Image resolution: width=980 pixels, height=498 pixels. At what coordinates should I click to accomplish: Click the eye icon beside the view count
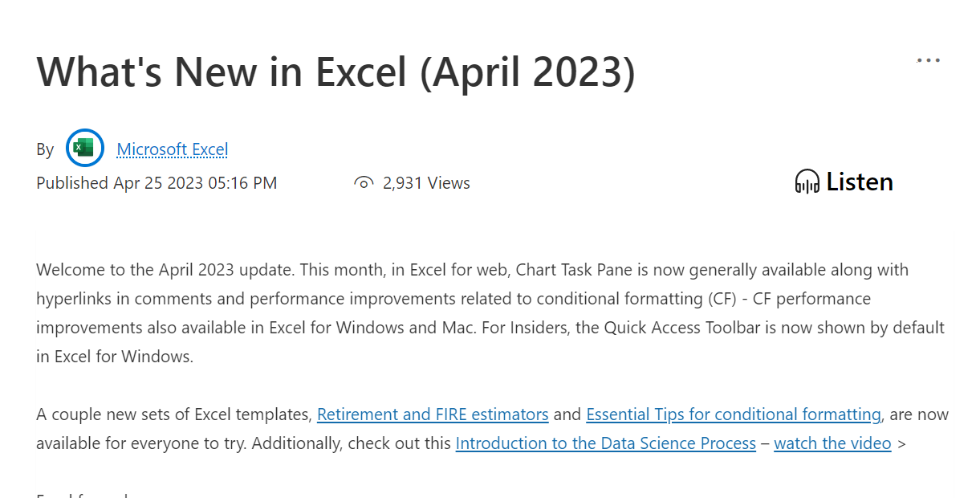click(x=365, y=182)
